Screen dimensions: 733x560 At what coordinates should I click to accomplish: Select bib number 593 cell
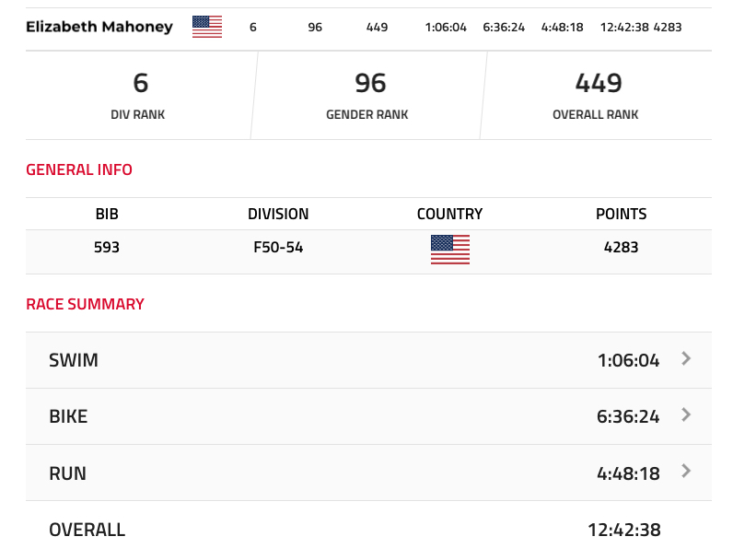coord(107,247)
